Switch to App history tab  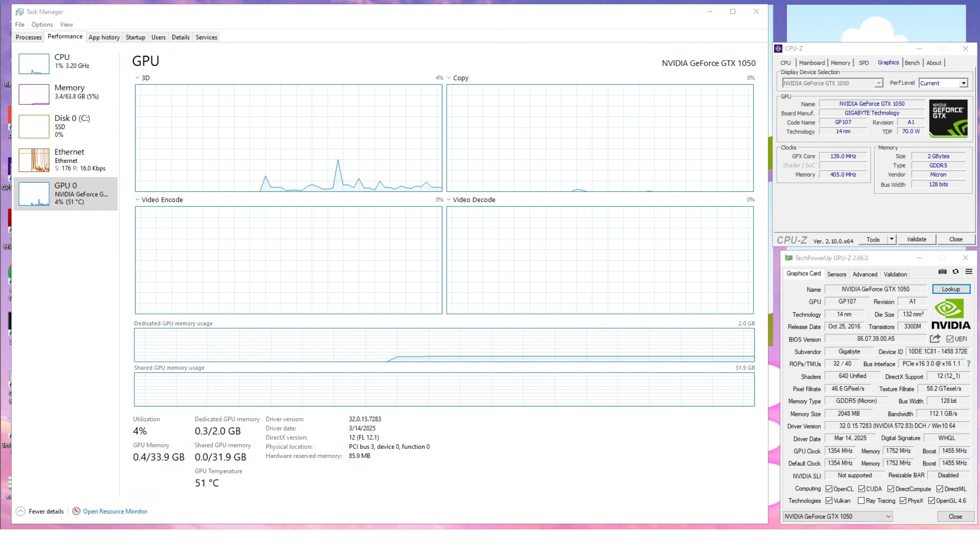pos(104,37)
